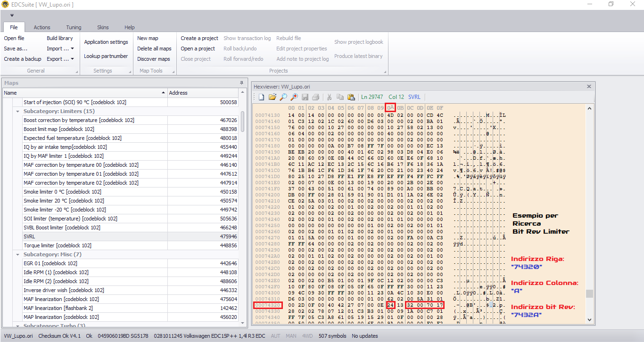Click Open file in General group
Image resolution: width=644 pixels, height=342 pixels.
(x=14, y=38)
